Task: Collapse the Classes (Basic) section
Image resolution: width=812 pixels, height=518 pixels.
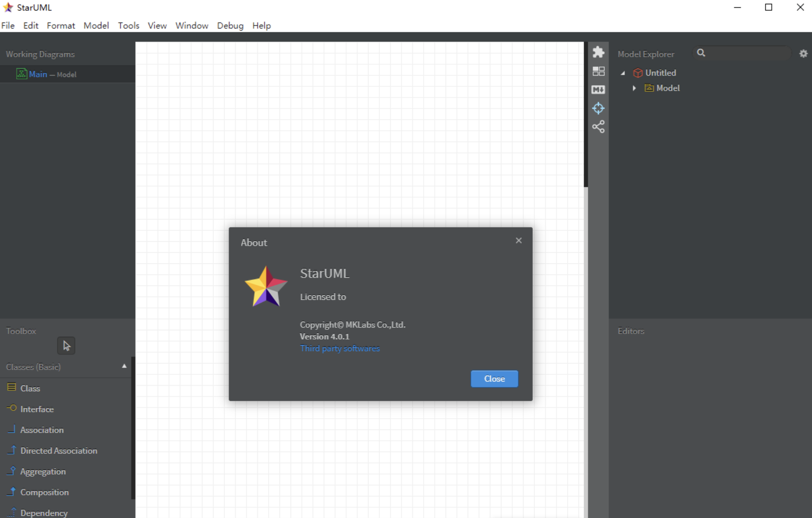Action: click(x=124, y=366)
